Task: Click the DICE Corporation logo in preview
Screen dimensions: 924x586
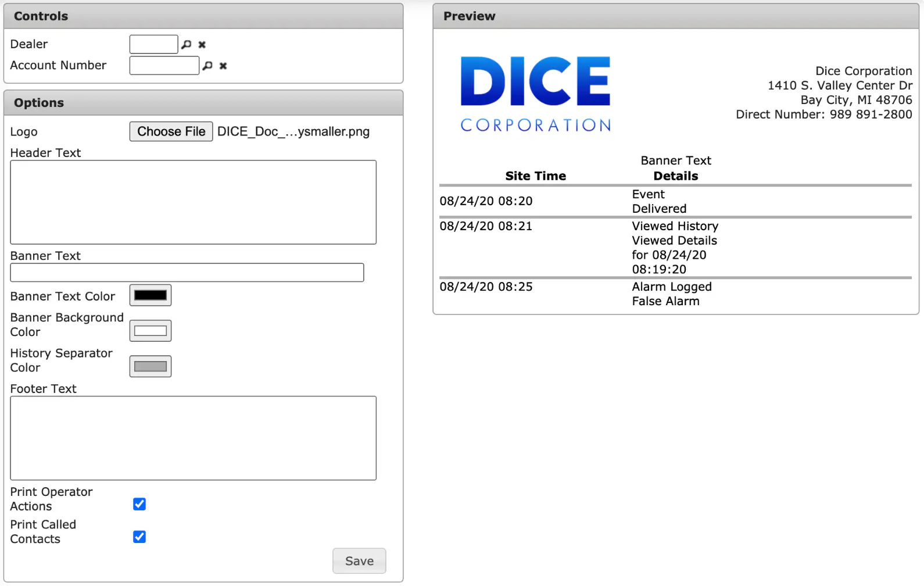Action: (x=536, y=94)
